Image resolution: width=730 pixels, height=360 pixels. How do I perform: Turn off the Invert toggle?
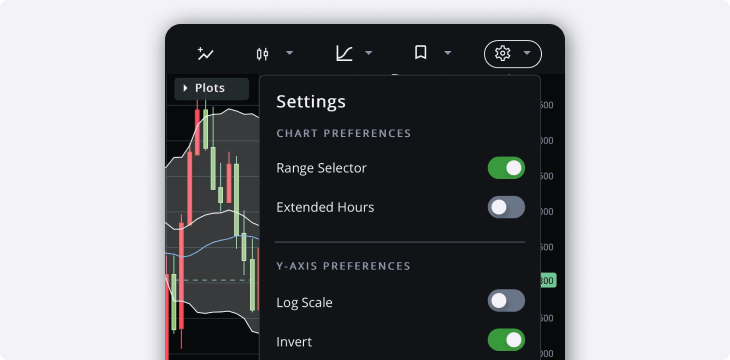pyautogui.click(x=506, y=340)
